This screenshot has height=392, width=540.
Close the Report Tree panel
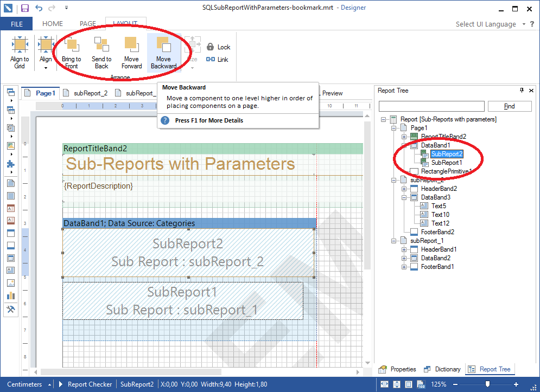(x=531, y=90)
